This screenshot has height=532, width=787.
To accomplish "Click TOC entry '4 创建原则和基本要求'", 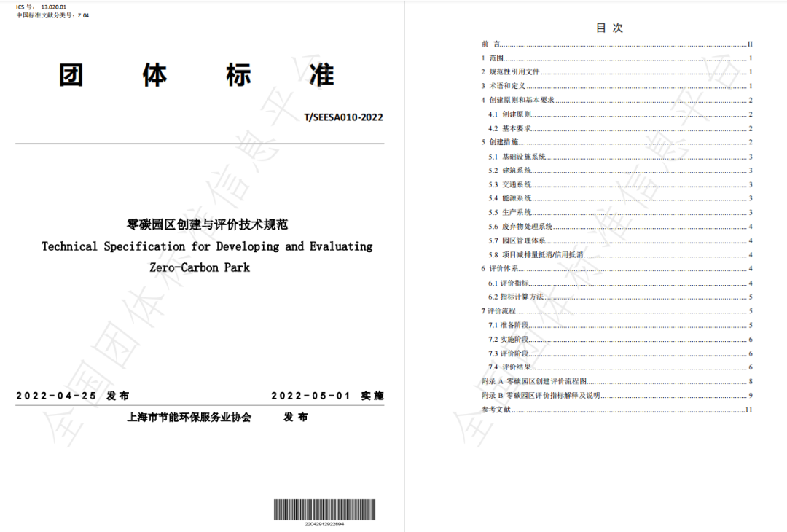I will pyautogui.click(x=617, y=100).
